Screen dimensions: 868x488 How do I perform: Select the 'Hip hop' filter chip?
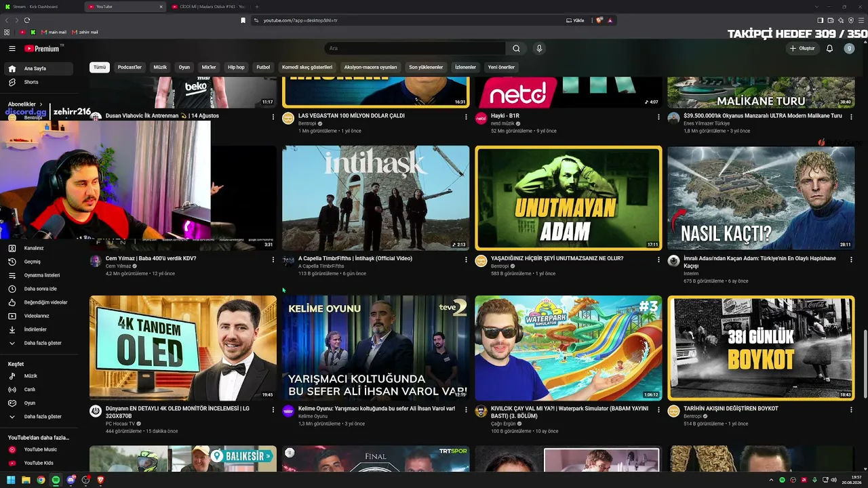tap(236, 67)
